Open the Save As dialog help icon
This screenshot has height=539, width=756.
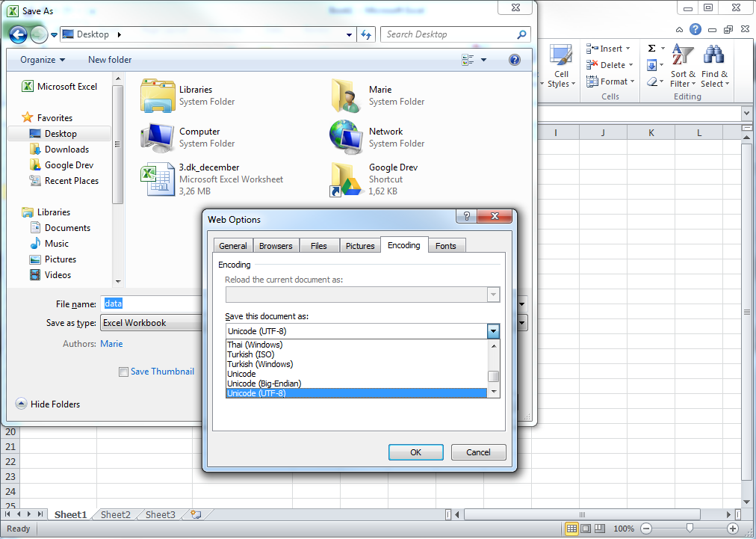(x=515, y=60)
